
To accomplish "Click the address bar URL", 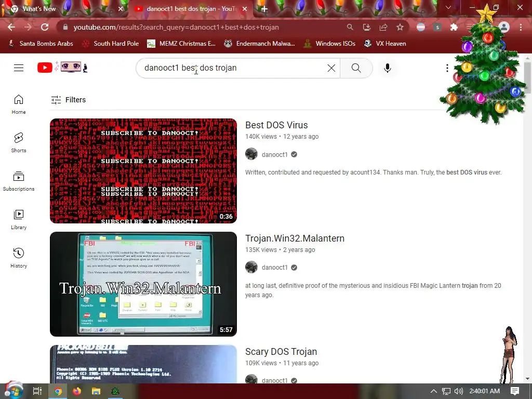I will point(176,27).
